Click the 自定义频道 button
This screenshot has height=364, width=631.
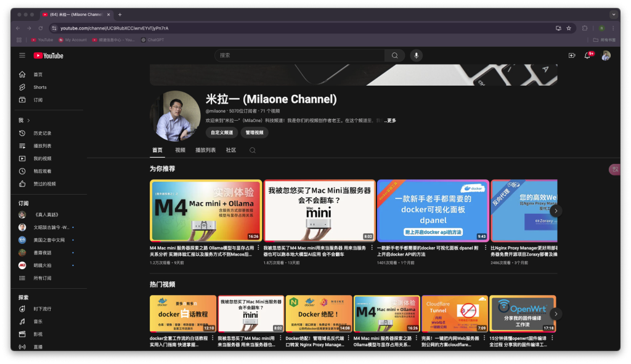pyautogui.click(x=222, y=132)
